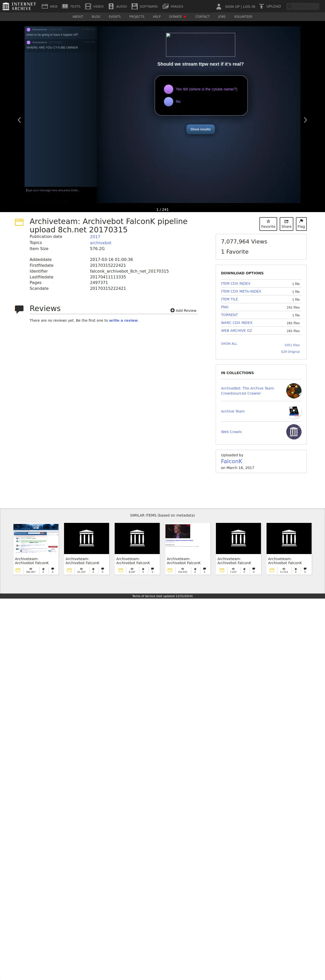Screen dimensions: 325x980
Task: Click the Upload arrow icon
Action: 261,7
